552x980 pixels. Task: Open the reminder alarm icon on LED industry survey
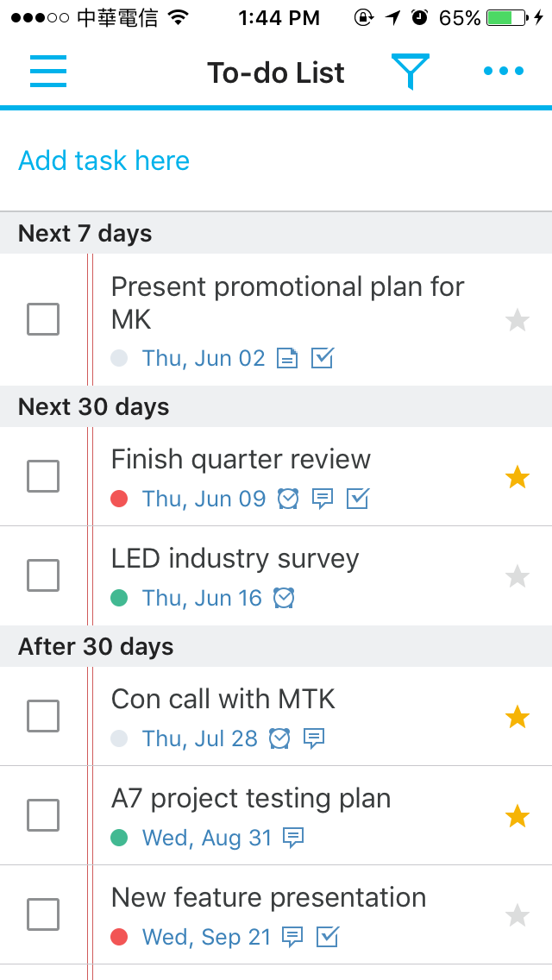coord(285,597)
